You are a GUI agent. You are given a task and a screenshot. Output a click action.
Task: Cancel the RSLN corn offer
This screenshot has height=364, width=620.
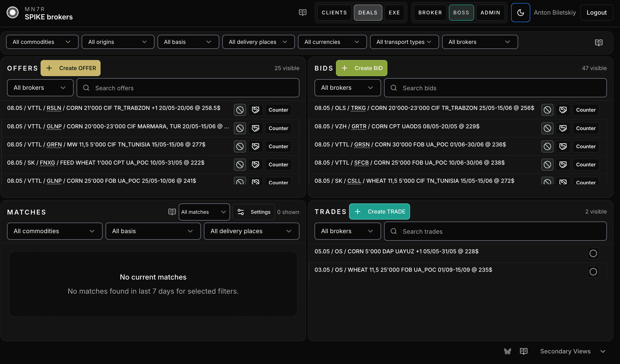tap(240, 110)
